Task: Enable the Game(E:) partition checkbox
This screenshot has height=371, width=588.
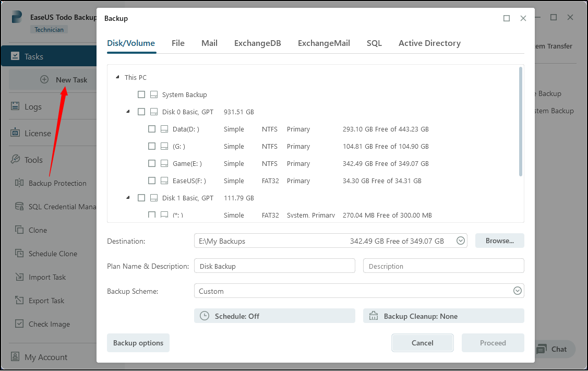Action: coord(152,163)
